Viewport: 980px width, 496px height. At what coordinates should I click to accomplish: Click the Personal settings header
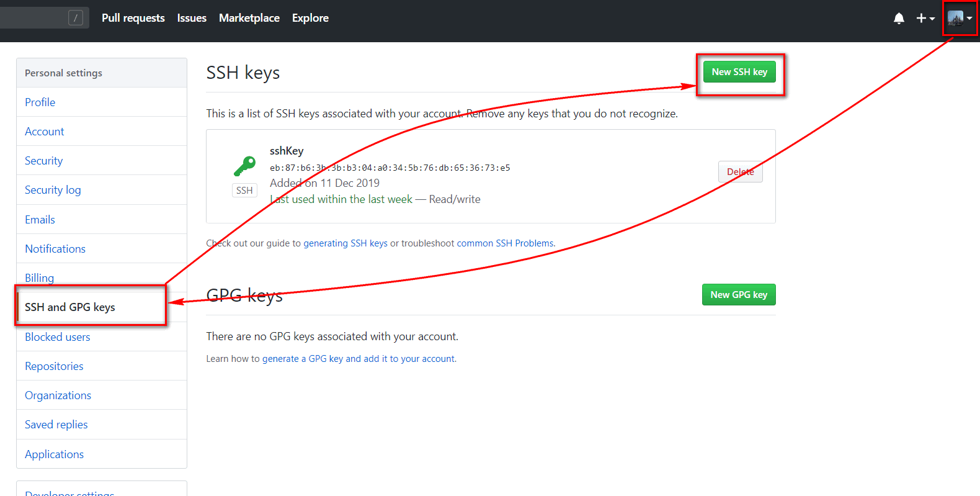point(102,73)
